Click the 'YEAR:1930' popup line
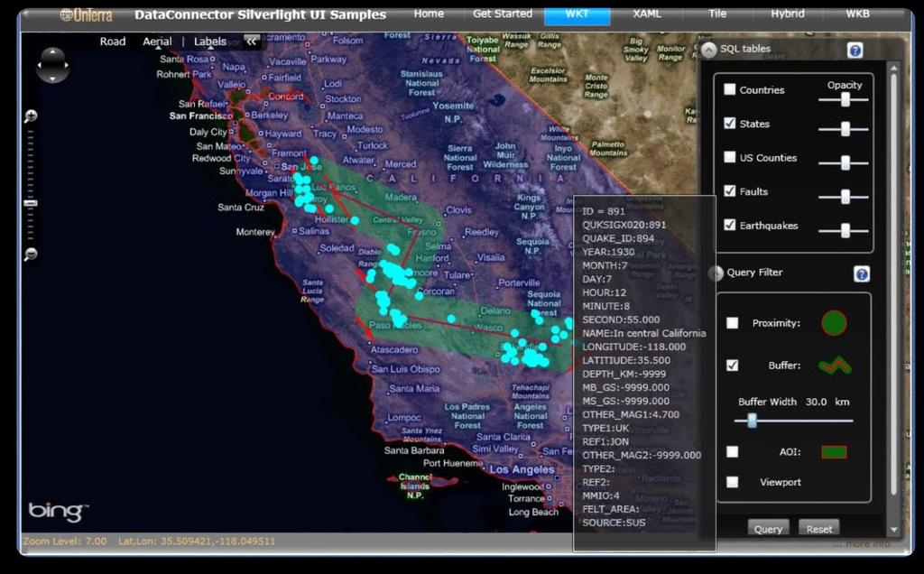The height and width of the screenshot is (574, 924). (x=608, y=252)
